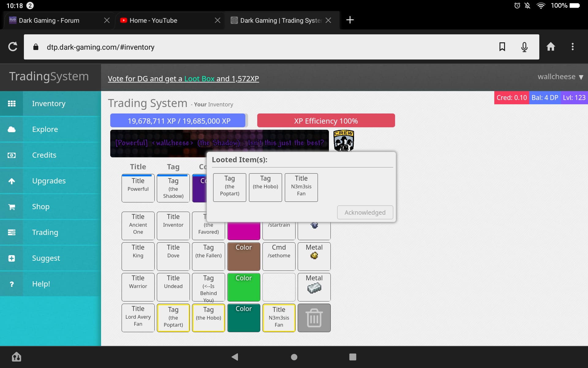
Task: Click the Bal: 4 DP blue badge
Action: click(x=545, y=98)
